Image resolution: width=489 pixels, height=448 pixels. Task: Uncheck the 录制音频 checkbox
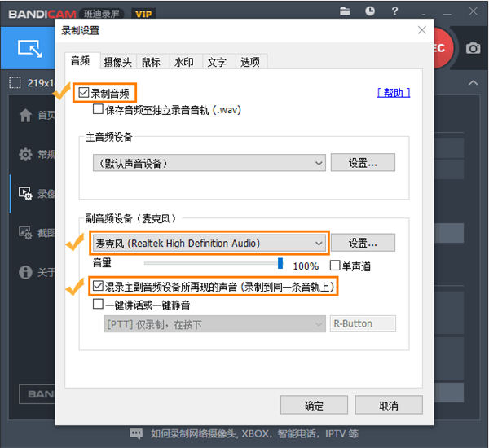pos(82,93)
